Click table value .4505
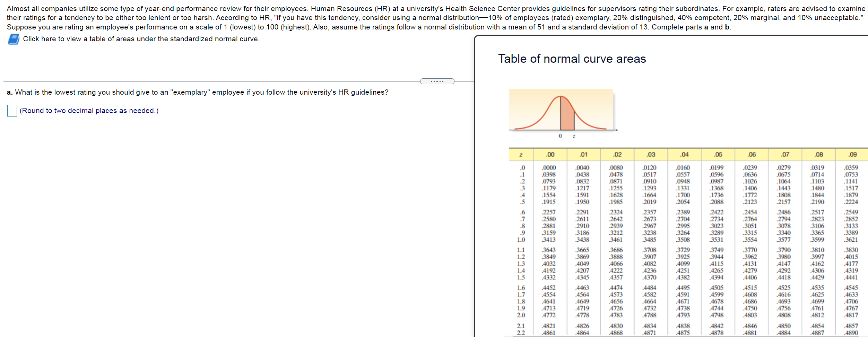 717,288
